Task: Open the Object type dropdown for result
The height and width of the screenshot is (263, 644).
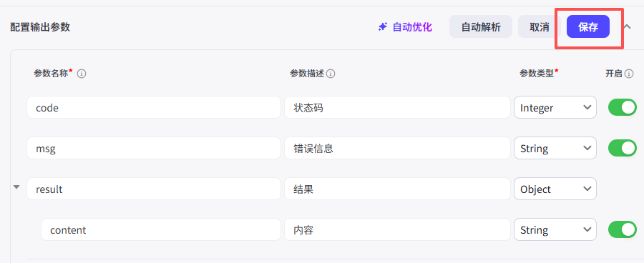Action: tap(555, 189)
